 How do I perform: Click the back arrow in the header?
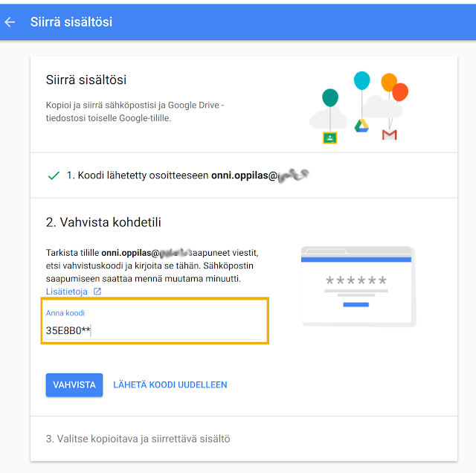tap(10, 22)
